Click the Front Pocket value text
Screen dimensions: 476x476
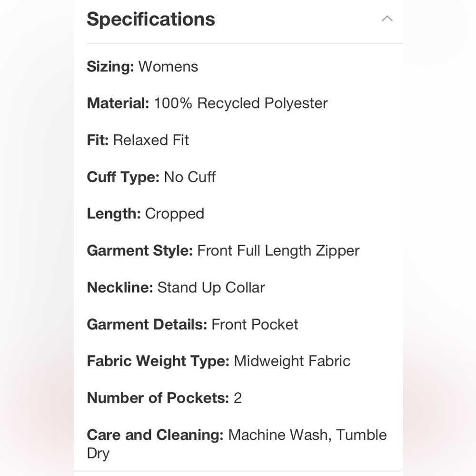tap(255, 324)
